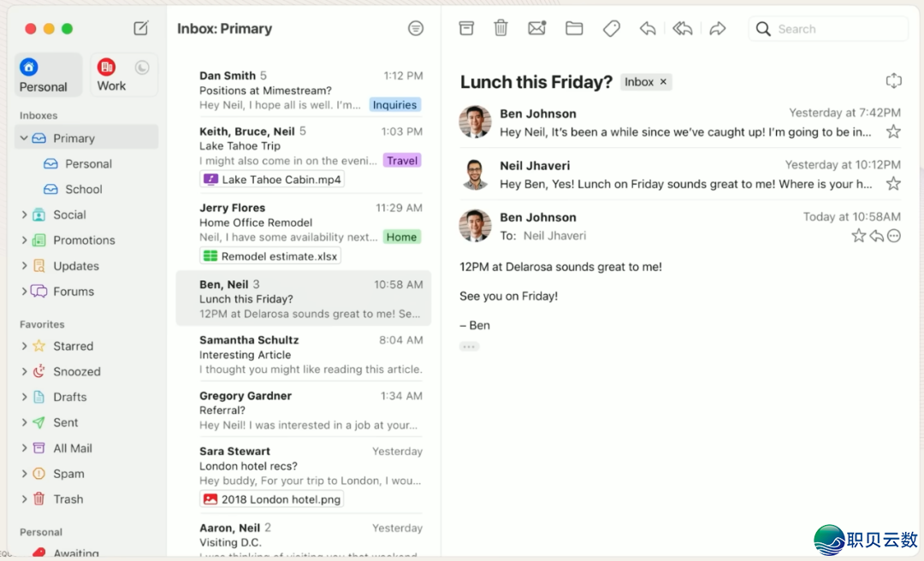This screenshot has width=924, height=561.
Task: Click the trash icon in toolbar
Action: (x=501, y=28)
